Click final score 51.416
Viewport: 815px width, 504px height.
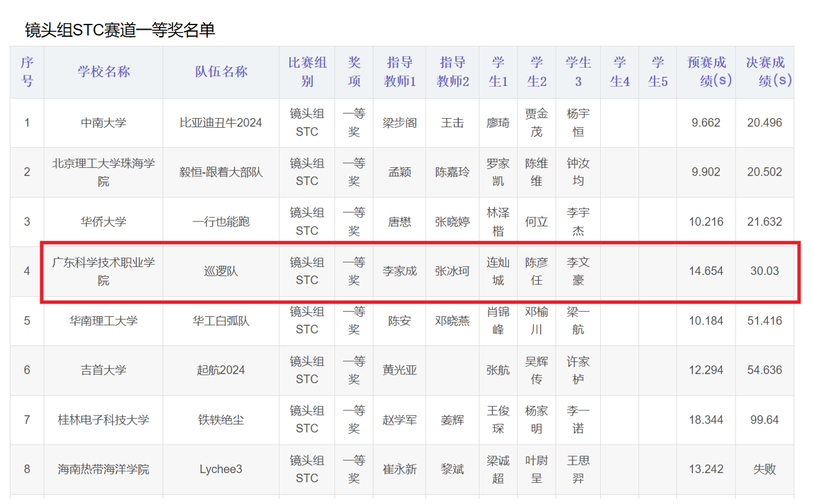pyautogui.click(x=765, y=321)
